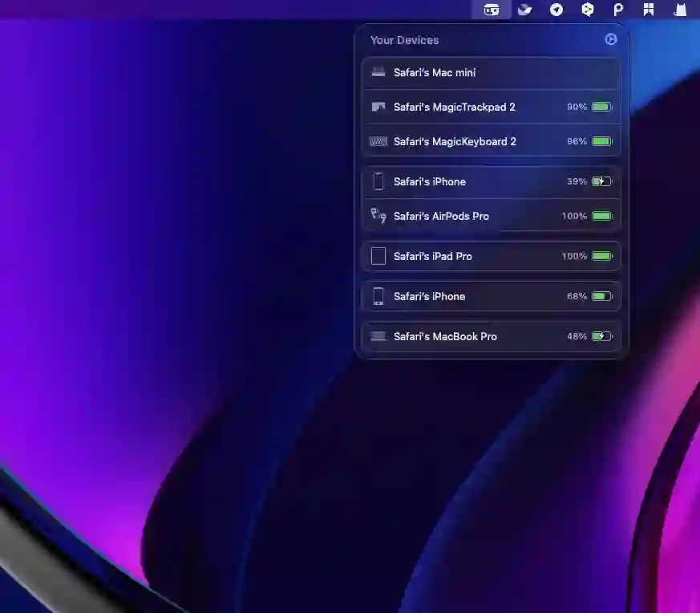The width and height of the screenshot is (700, 613).
Task: Click the 48% value for MacBook Pro
Action: [x=577, y=336]
